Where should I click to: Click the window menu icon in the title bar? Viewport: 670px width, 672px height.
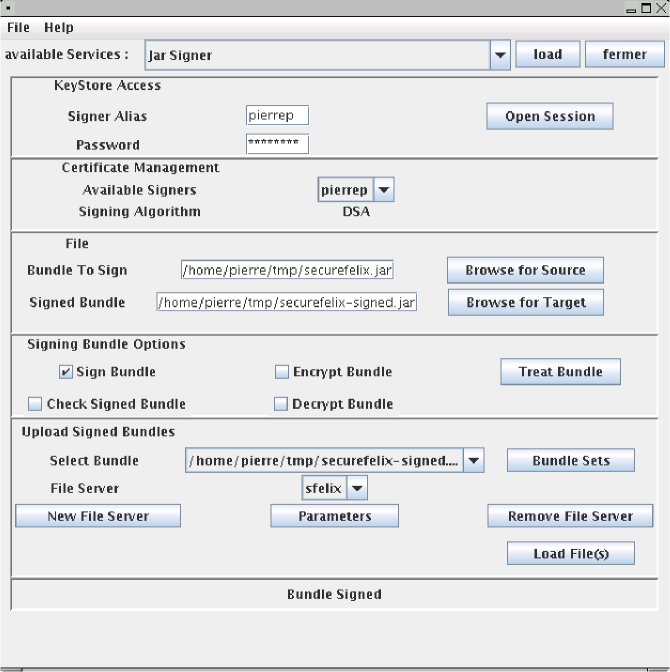click(x=8, y=8)
